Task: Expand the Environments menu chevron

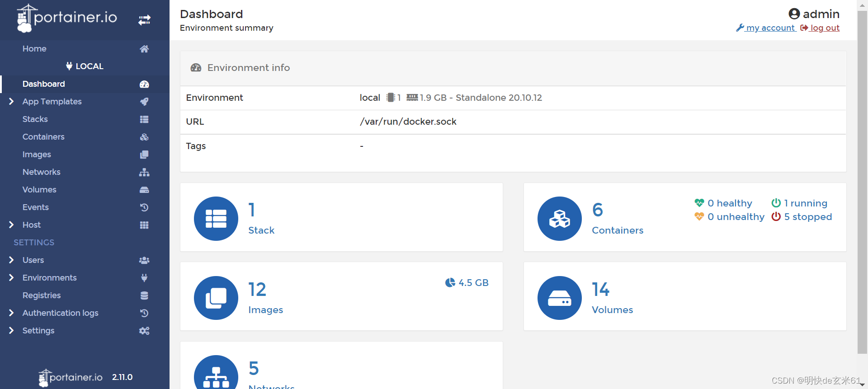Action: [x=11, y=278]
